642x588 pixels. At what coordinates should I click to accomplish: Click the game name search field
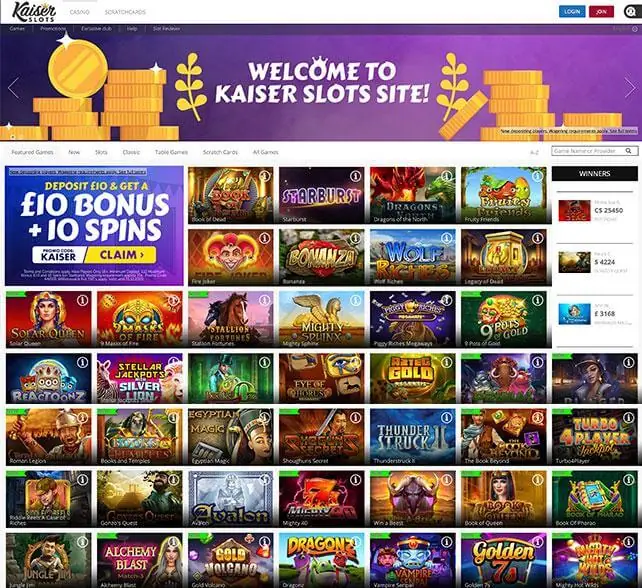pos(589,151)
